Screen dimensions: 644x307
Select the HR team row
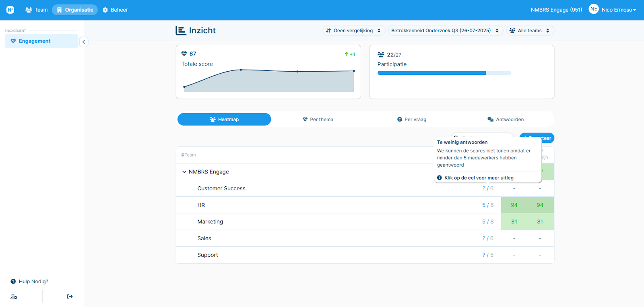365,205
